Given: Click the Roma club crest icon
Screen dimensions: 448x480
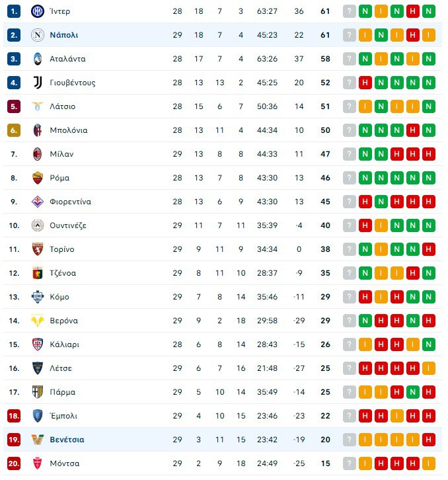Looking at the screenshot, I should [x=37, y=178].
